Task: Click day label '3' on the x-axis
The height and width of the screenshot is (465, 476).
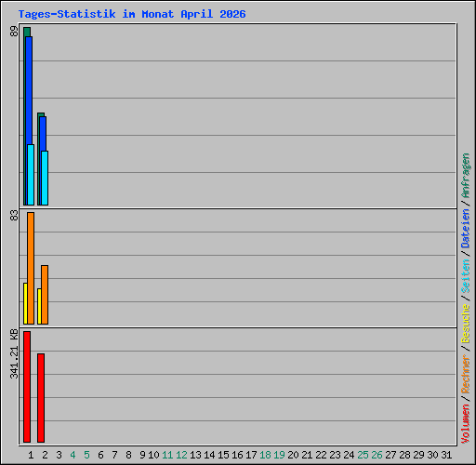Action: coord(59,455)
